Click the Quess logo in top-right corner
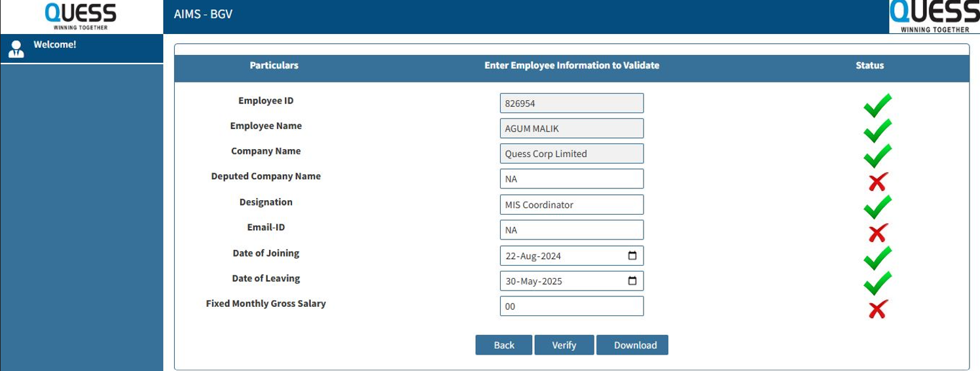Image resolution: width=980 pixels, height=371 pixels. tap(934, 16)
